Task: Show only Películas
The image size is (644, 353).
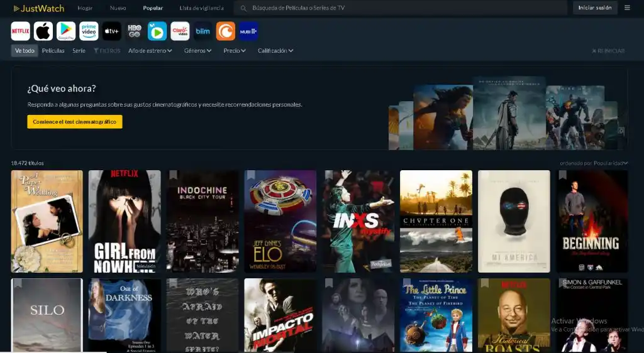Action: (x=53, y=51)
